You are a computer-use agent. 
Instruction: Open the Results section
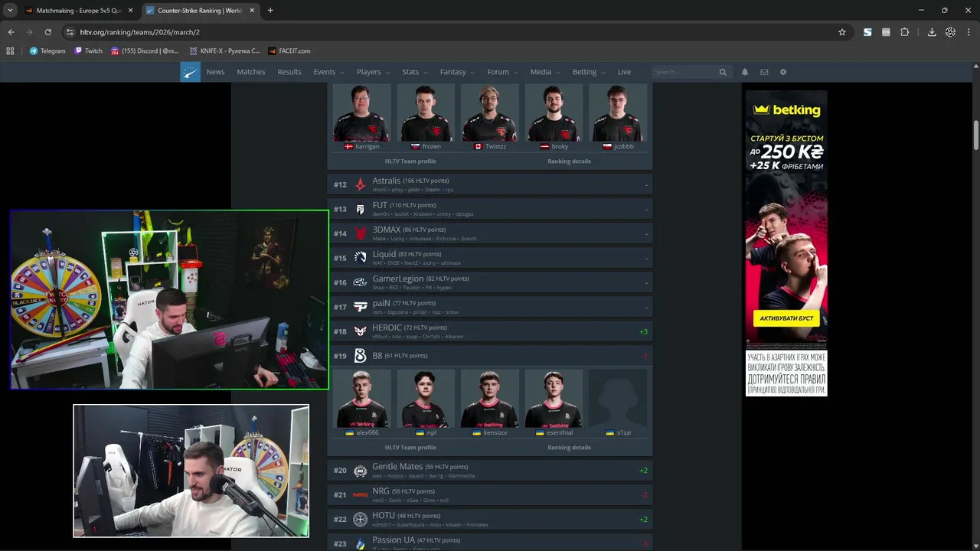pos(289,72)
